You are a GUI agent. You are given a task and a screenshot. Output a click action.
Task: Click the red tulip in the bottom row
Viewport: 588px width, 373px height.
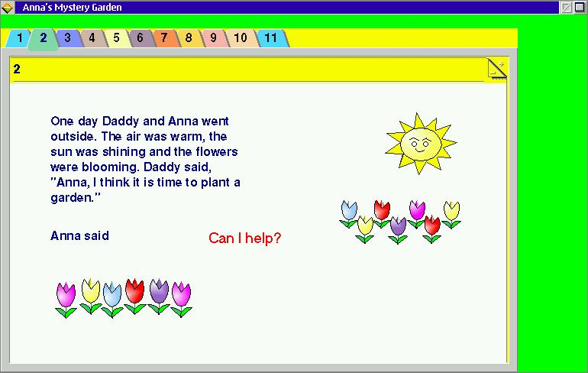[x=134, y=296]
